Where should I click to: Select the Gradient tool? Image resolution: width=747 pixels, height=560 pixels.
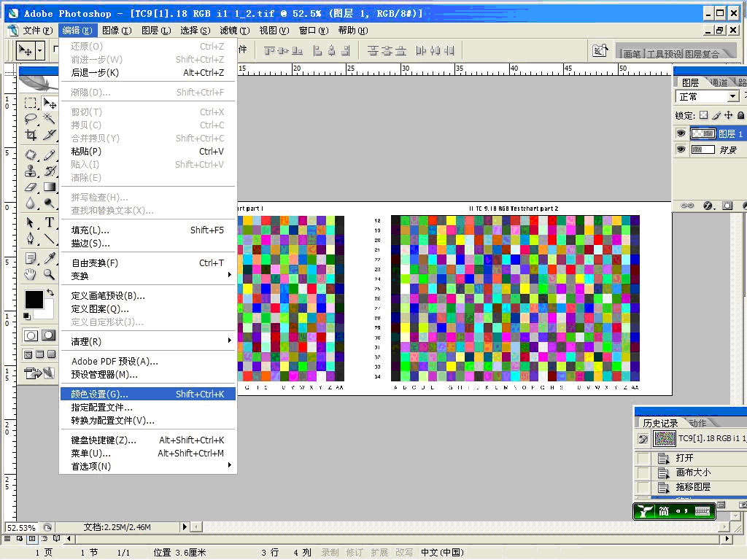[49, 187]
